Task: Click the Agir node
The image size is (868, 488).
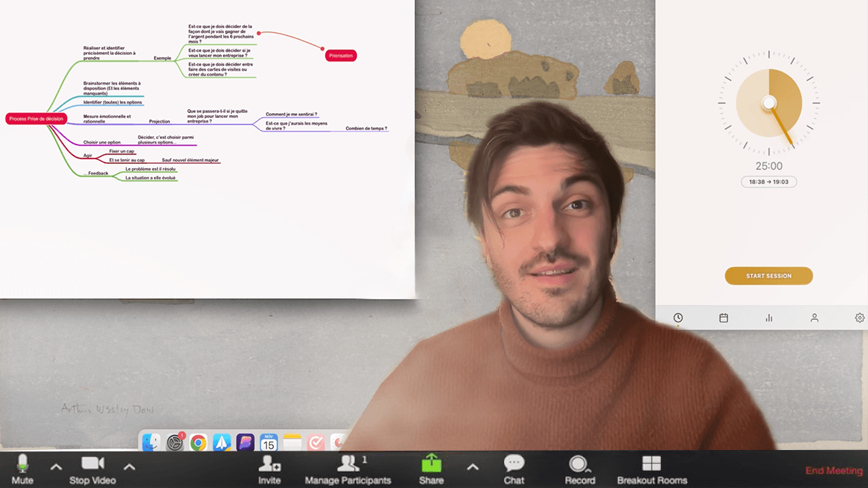Action: (87, 155)
